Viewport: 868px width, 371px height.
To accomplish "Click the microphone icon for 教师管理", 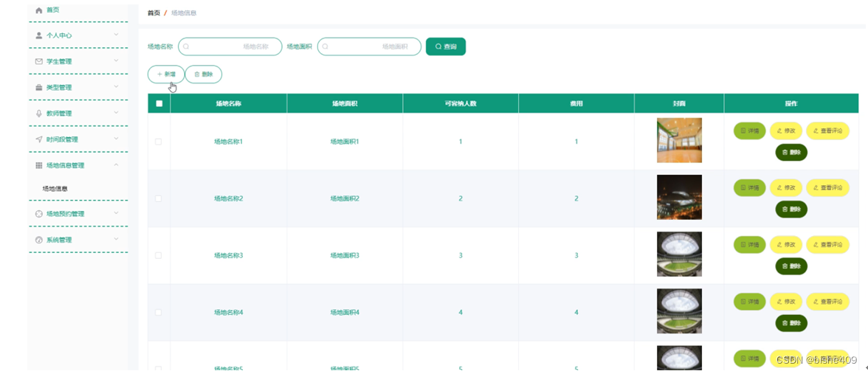I will point(38,114).
